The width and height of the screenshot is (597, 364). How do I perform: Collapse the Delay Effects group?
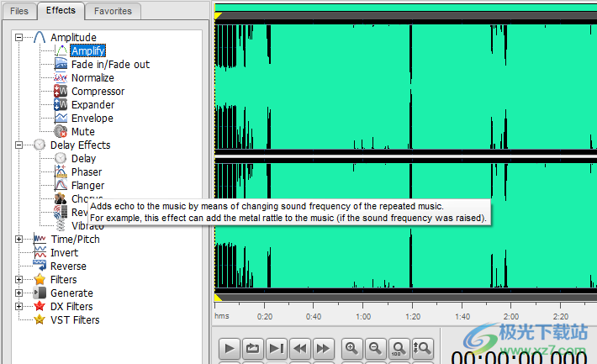[19, 145]
